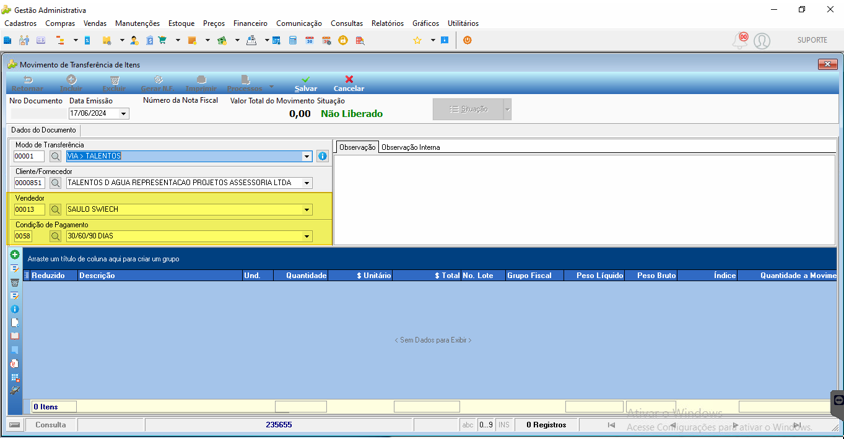The height and width of the screenshot is (439, 844).
Task: Open the Cadastros menu
Action: [20, 23]
